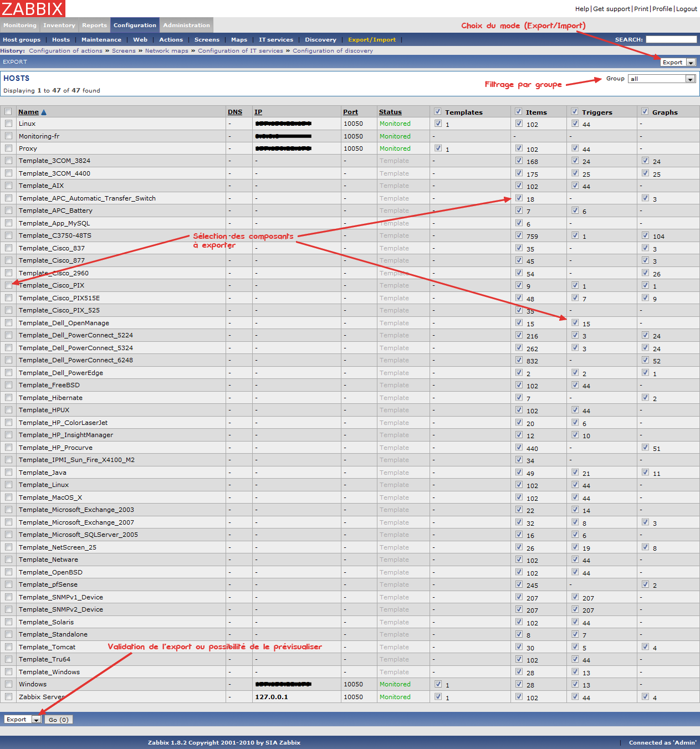700x749 pixels.
Task: Click the Logout link
Action: (x=686, y=9)
